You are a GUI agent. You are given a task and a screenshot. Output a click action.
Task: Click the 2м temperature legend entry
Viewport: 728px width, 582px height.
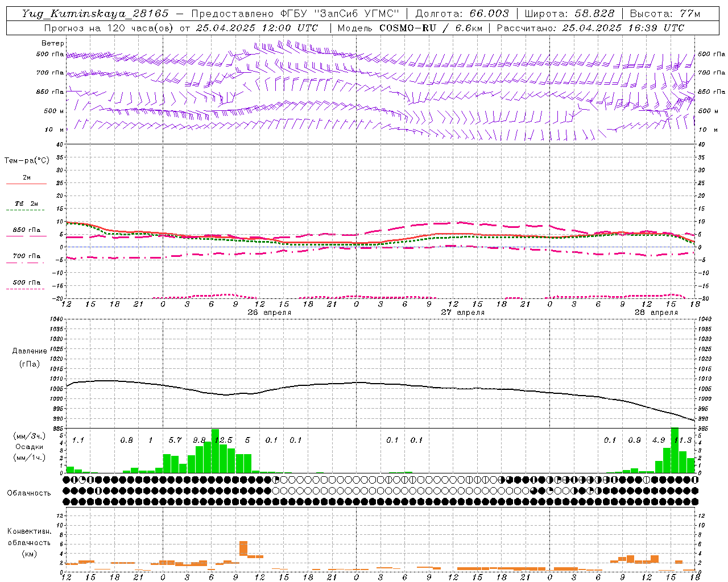pyautogui.click(x=27, y=178)
